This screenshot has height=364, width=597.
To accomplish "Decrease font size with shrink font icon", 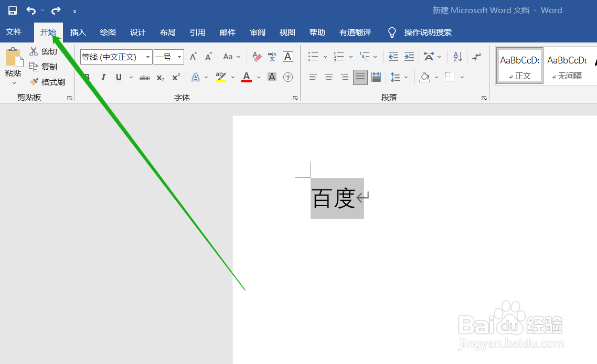I will (208, 57).
